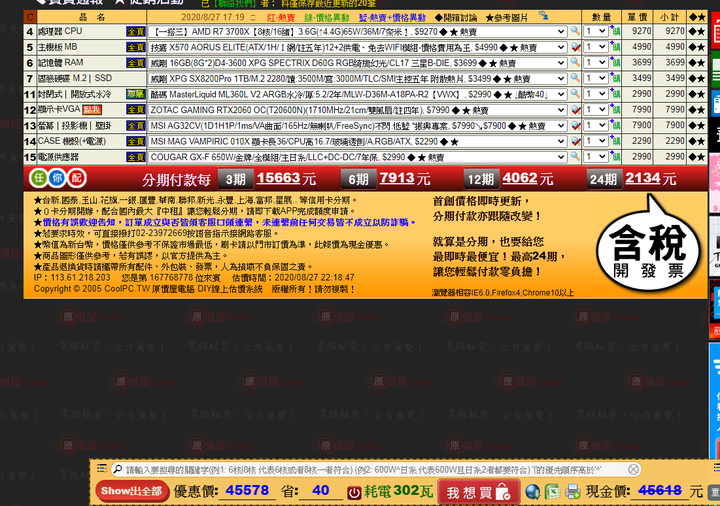This screenshot has width=720, height=506.
Task: Click 12期 installment amount 4062
Action: pos(520,178)
